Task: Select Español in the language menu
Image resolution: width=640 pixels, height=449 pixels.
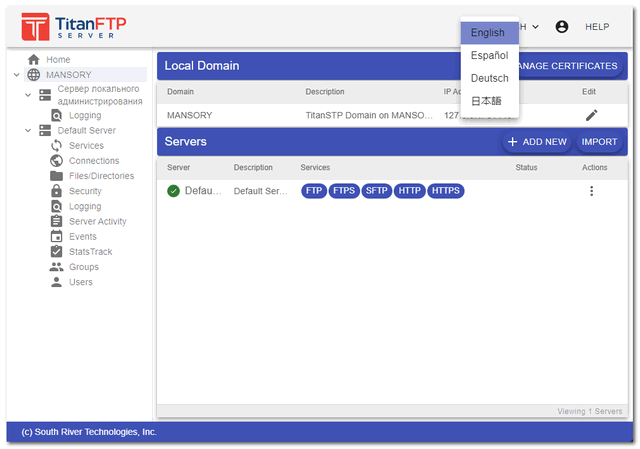Action: click(x=490, y=55)
